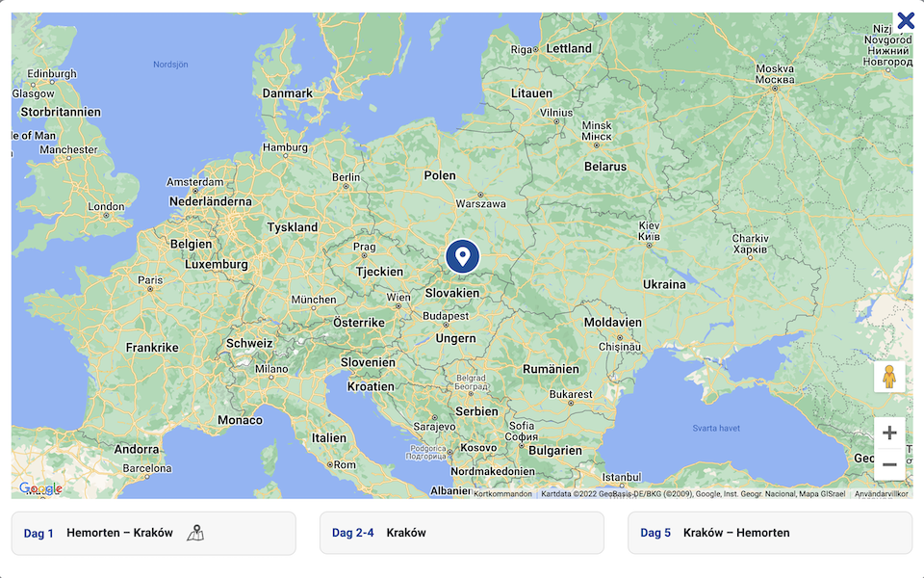Image resolution: width=924 pixels, height=578 pixels.
Task: Click the Danmark country label
Action: (x=288, y=93)
